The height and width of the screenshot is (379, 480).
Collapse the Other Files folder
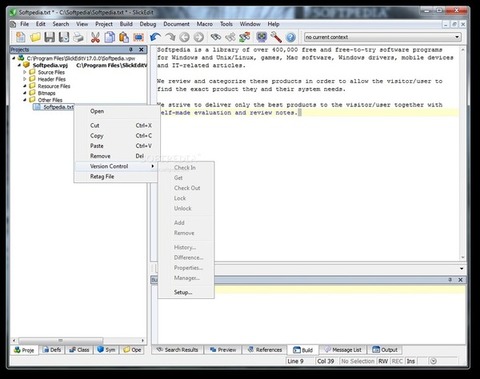coord(25,100)
